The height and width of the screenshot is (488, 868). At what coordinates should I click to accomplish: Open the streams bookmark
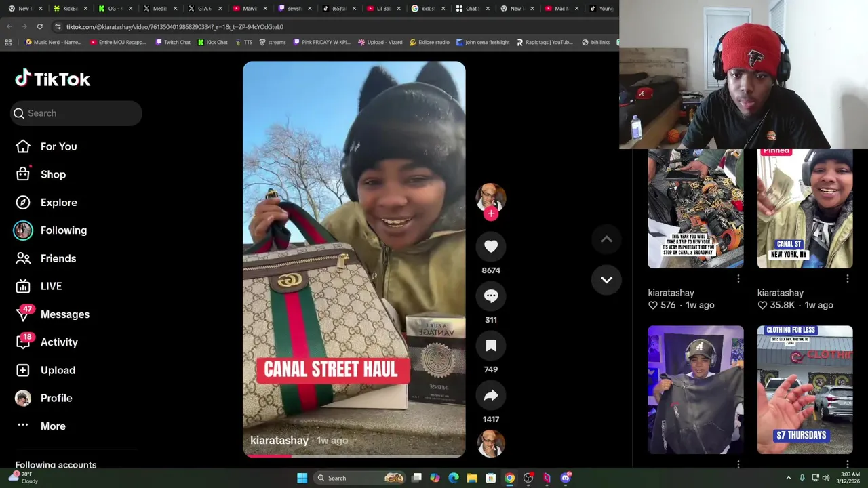[x=273, y=42]
